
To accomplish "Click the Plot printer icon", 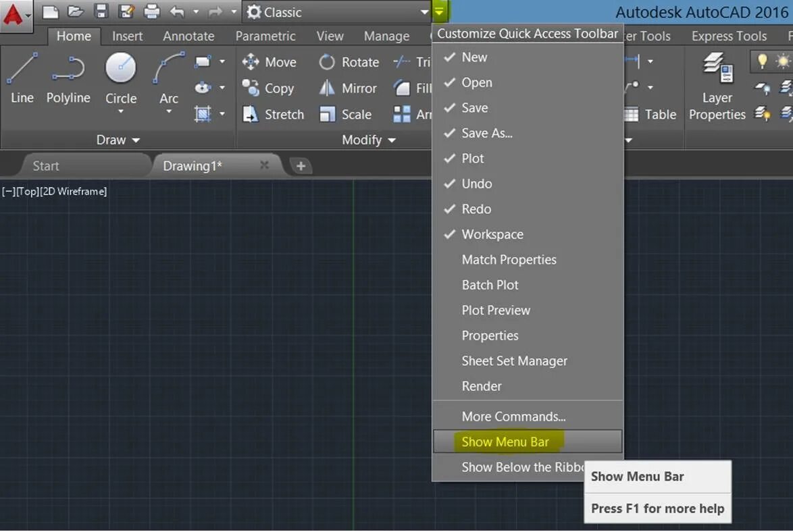I will coord(151,11).
